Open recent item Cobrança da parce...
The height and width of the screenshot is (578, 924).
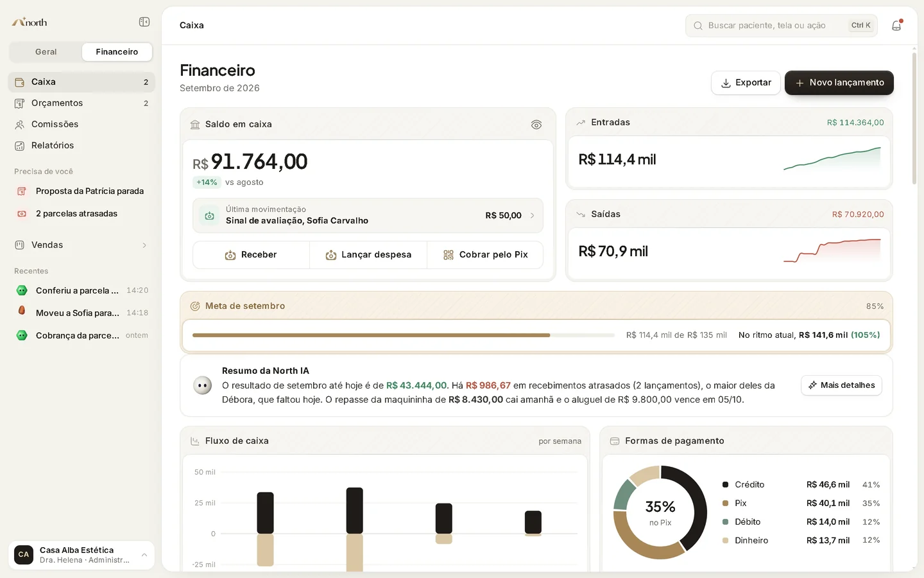tap(81, 335)
